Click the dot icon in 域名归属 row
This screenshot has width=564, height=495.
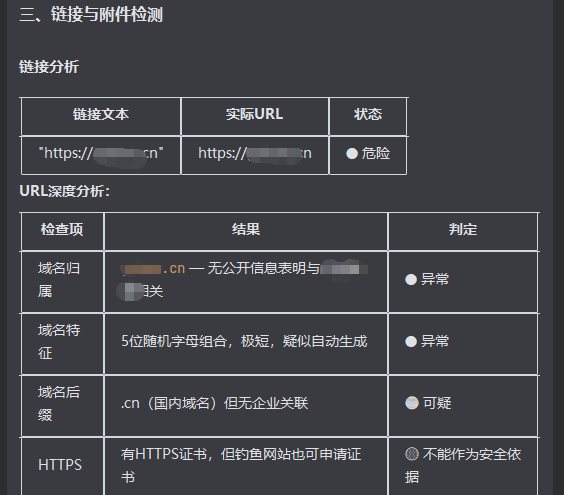(411, 280)
